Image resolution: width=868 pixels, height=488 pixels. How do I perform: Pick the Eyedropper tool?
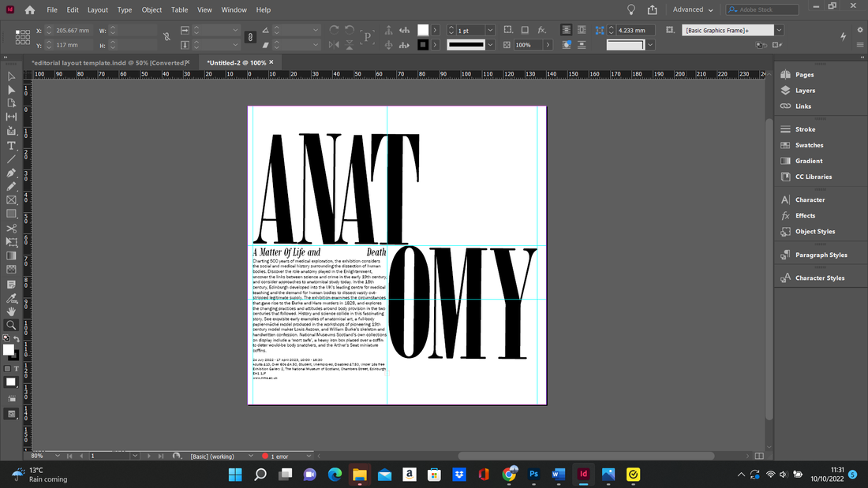[x=11, y=298]
